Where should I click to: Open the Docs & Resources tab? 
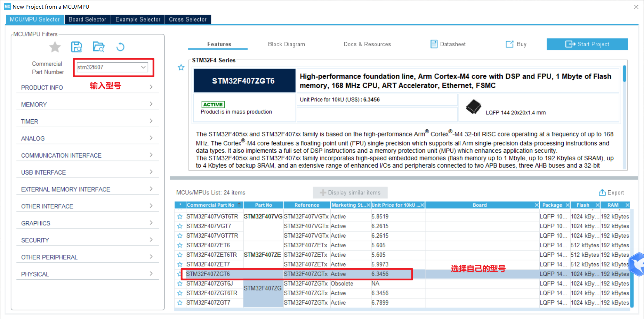pos(367,44)
